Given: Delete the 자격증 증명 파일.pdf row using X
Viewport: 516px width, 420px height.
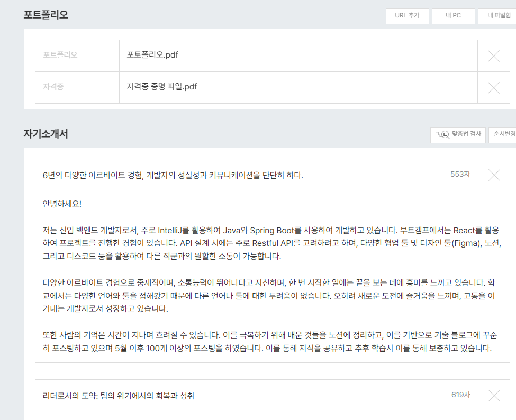Looking at the screenshot, I should tap(493, 88).
